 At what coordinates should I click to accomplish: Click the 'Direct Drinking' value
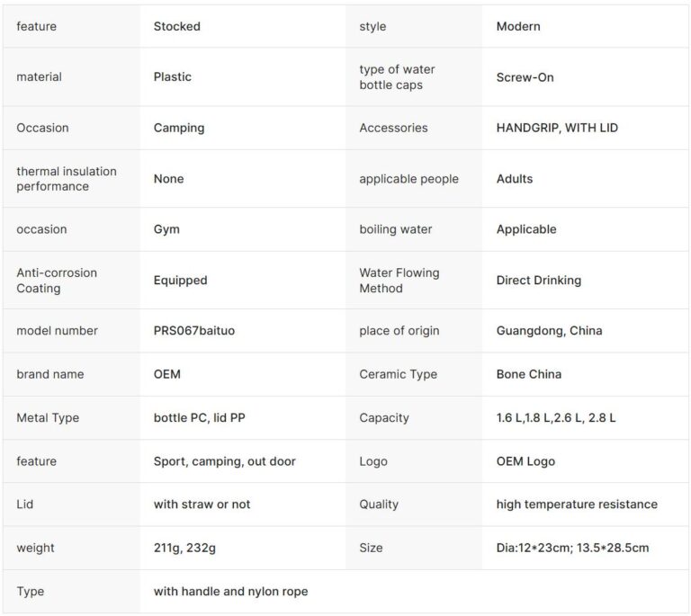point(539,281)
